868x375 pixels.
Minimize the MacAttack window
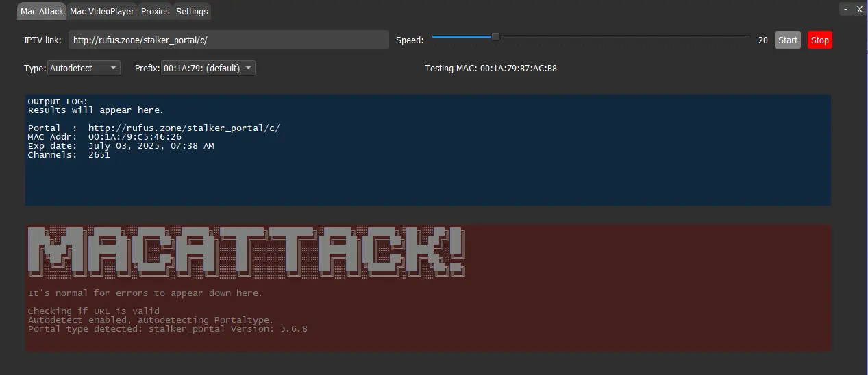click(x=846, y=9)
